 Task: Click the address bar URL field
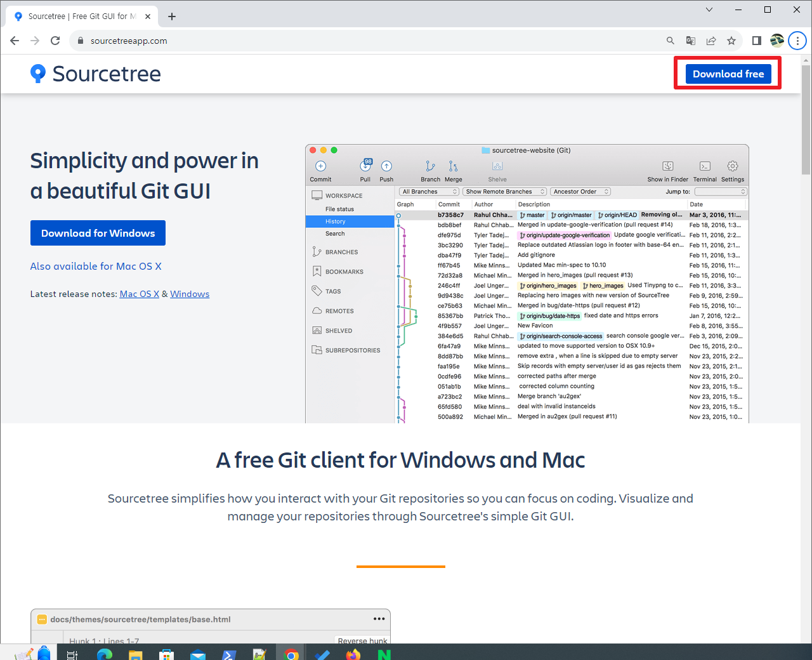(374, 41)
